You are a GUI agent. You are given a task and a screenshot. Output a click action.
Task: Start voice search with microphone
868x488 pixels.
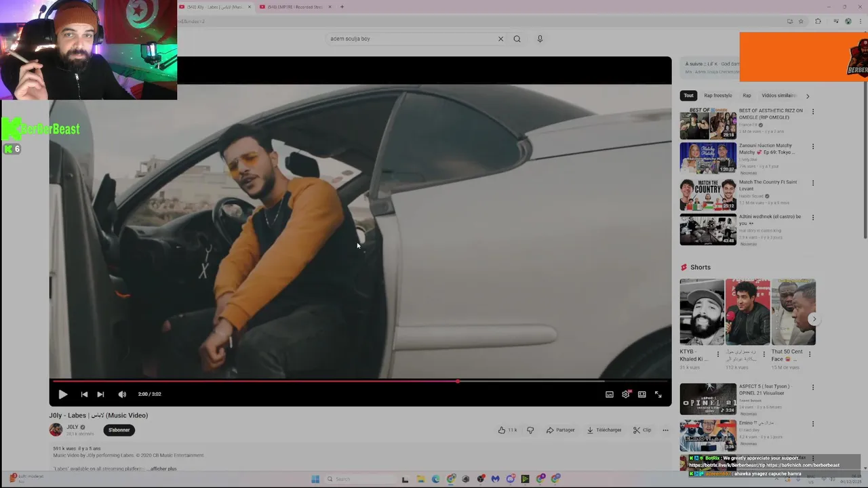coord(540,39)
